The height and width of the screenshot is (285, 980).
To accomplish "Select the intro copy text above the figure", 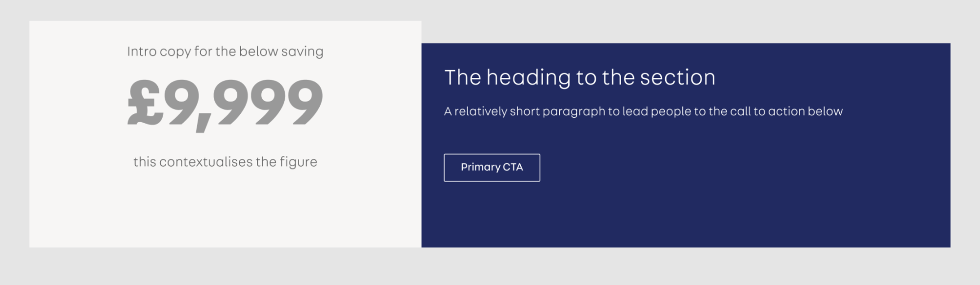I will point(225,51).
